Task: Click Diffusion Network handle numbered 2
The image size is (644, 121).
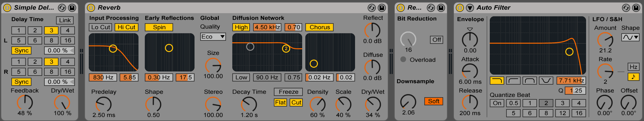Action: pos(286,49)
